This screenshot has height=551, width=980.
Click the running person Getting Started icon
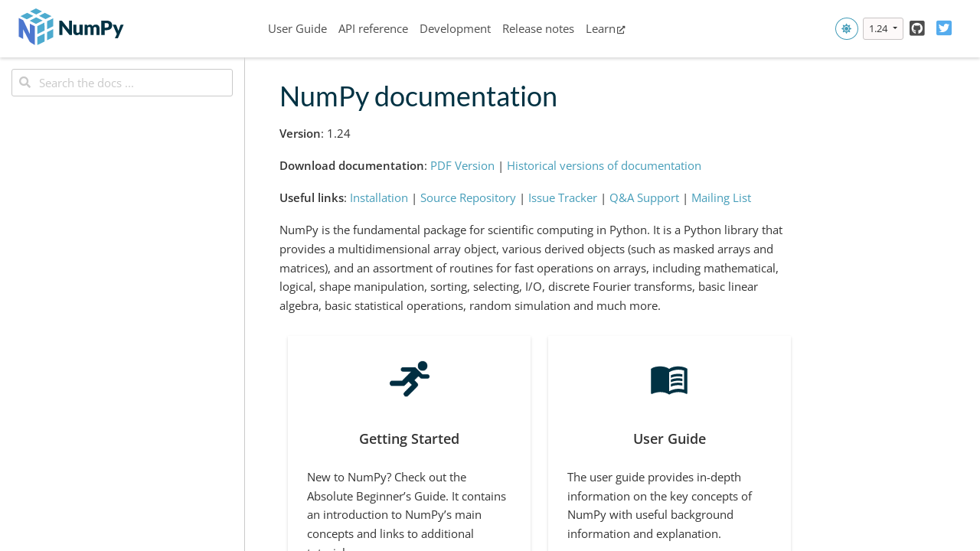410,379
